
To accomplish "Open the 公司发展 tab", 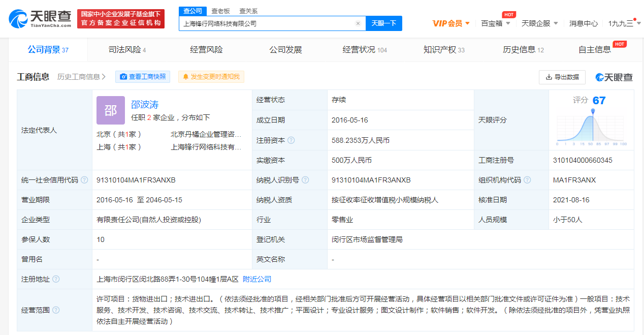I will (285, 50).
